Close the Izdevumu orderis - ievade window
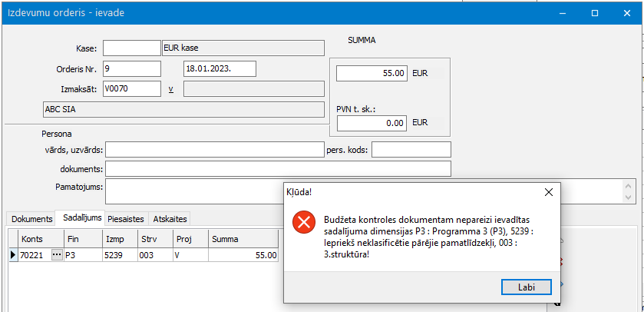The image size is (644, 312). coord(627,13)
